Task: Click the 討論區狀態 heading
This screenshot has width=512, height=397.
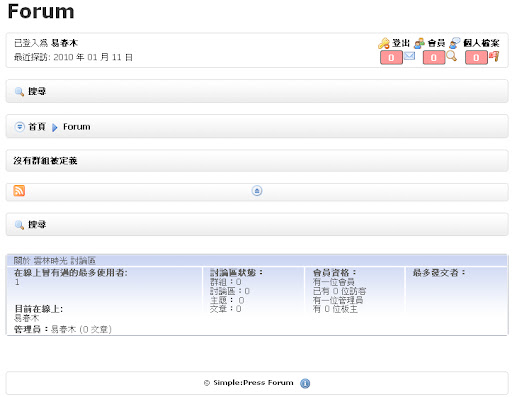Action: tap(237, 273)
